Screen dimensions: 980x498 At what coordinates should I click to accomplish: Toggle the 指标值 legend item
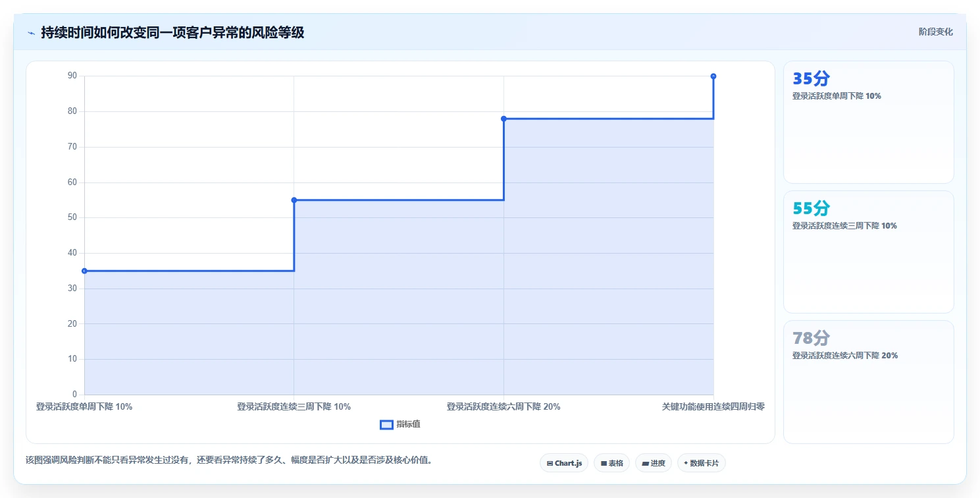(x=400, y=424)
